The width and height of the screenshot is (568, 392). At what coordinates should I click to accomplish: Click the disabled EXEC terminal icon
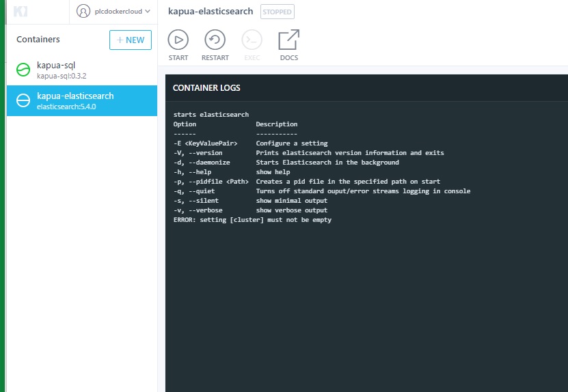click(252, 40)
